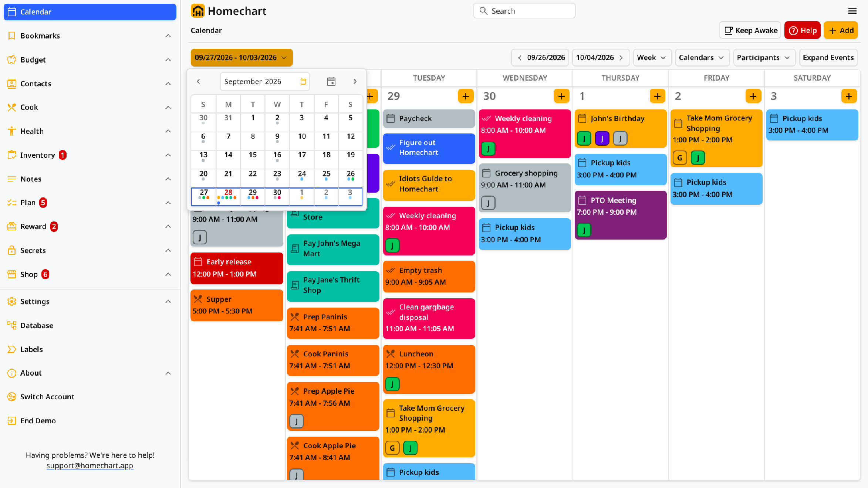Screen dimensions: 868x488
Task: Toggle Keep Awake
Action: pos(750,30)
